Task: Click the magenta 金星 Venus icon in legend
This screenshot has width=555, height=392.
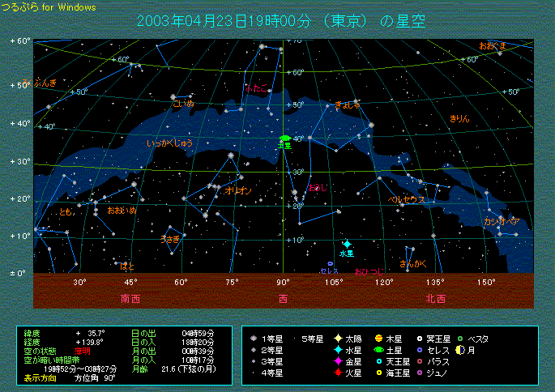Action: click(x=337, y=361)
